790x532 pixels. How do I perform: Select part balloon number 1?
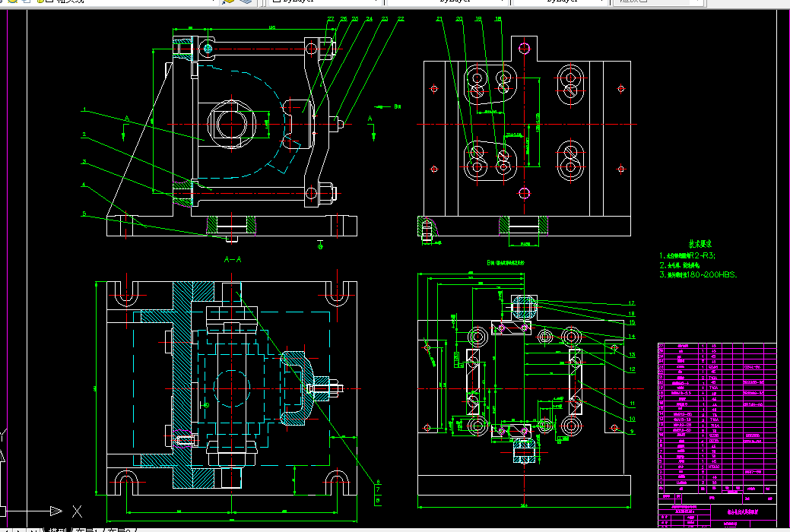pos(84,109)
